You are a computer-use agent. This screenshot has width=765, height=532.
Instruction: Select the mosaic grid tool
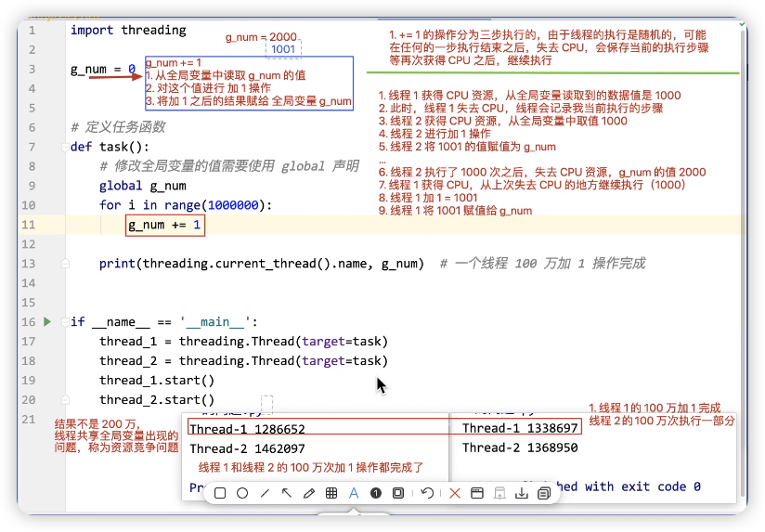pos(331,493)
